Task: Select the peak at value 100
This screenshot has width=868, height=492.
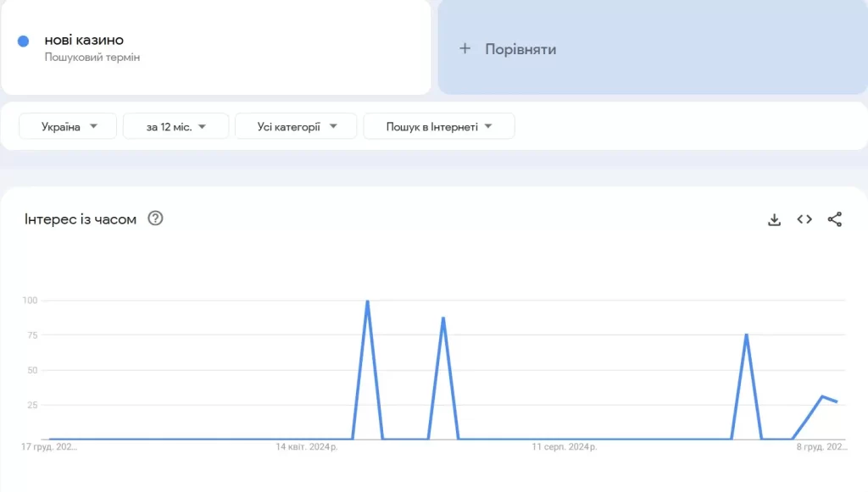Action: (368, 301)
